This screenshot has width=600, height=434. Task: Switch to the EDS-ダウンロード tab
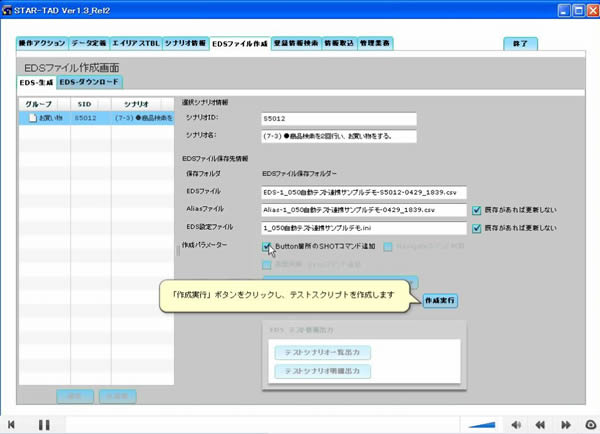coord(90,82)
